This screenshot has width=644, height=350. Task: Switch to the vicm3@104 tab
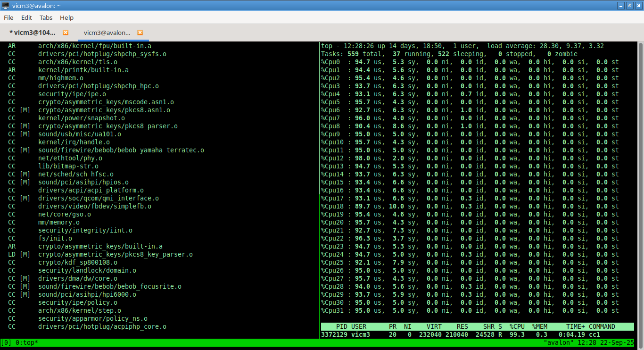[x=33, y=33]
